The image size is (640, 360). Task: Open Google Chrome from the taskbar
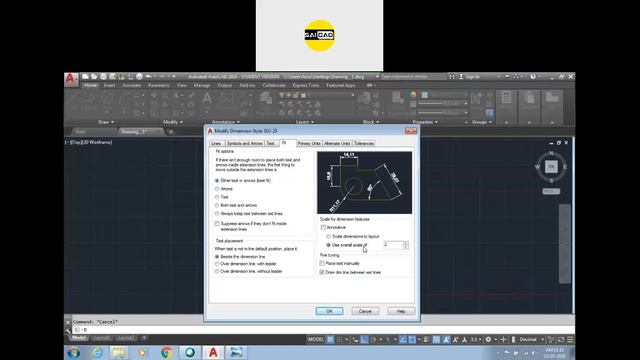tap(166, 352)
